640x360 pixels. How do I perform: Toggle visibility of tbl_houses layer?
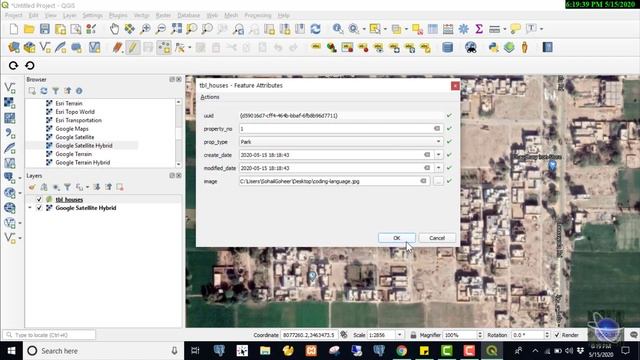click(39, 200)
